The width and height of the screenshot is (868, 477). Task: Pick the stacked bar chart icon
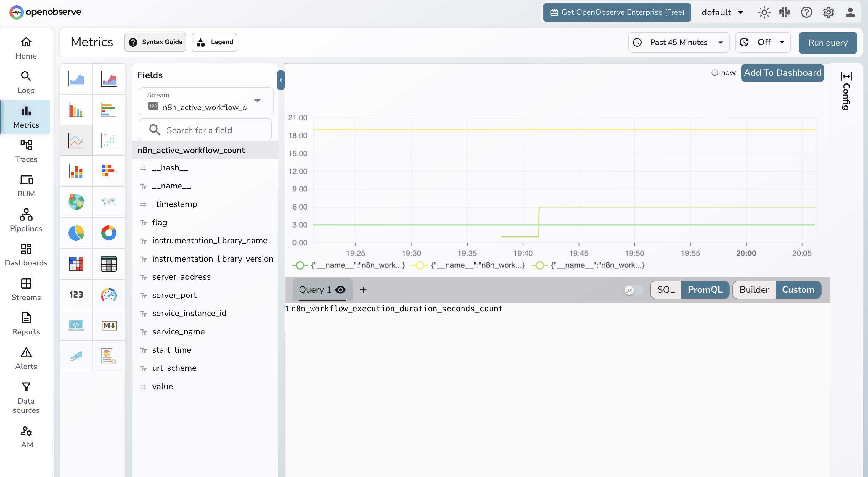pos(76,171)
